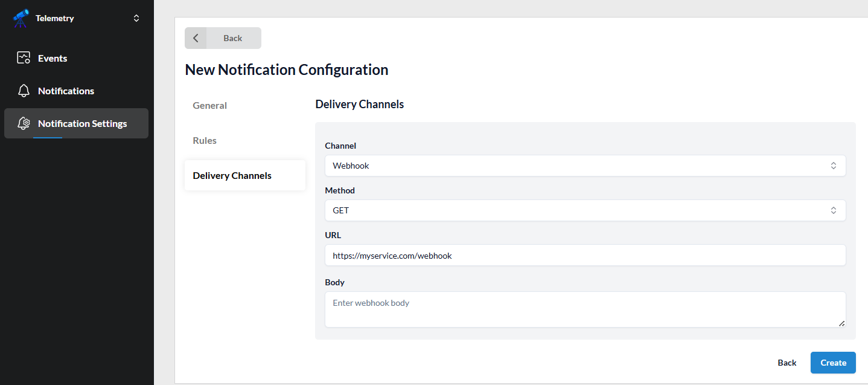Click the Notifications bell icon
Screen dimensions: 868x385
[x=24, y=91]
